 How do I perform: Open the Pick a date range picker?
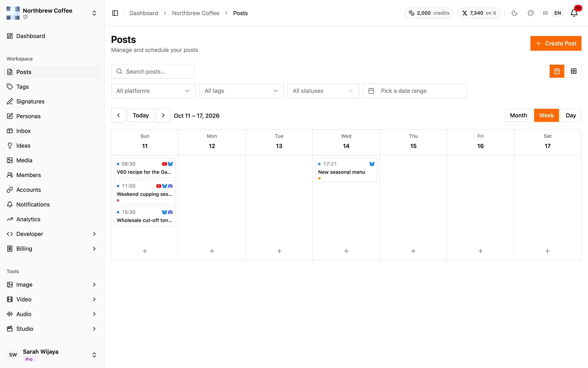coord(414,91)
